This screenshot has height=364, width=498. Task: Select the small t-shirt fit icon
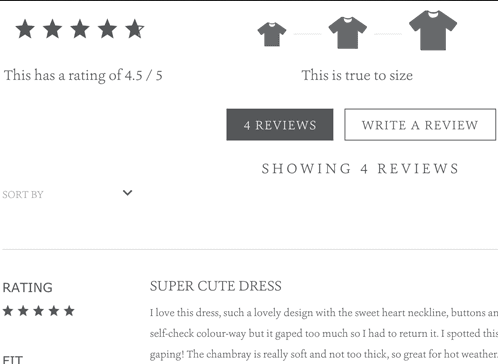pyautogui.click(x=272, y=34)
